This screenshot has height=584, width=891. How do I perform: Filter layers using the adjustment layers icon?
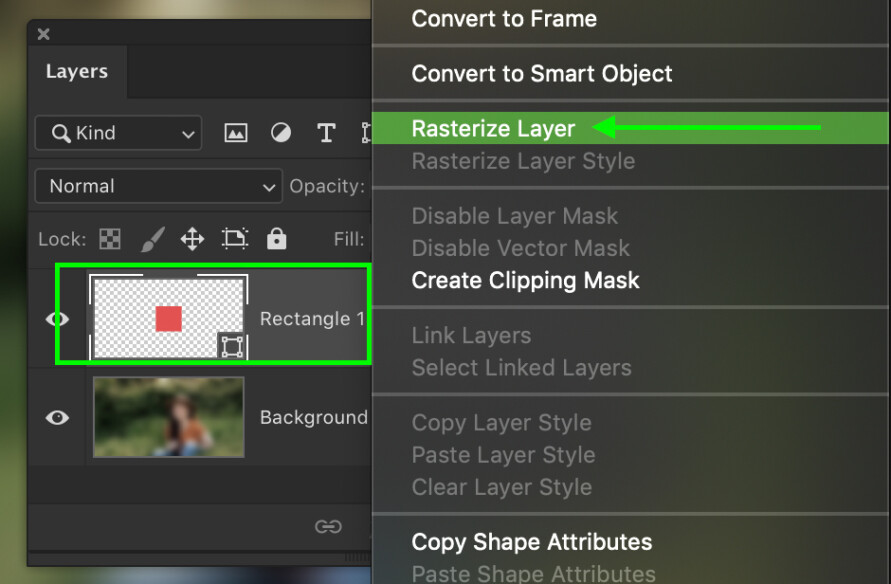(280, 132)
